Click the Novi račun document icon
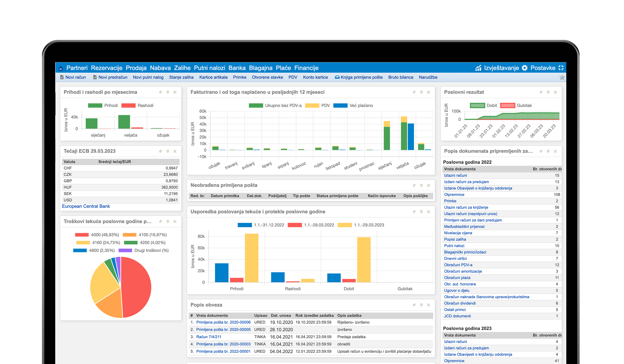Screen dimensions: 624x364 62,77
